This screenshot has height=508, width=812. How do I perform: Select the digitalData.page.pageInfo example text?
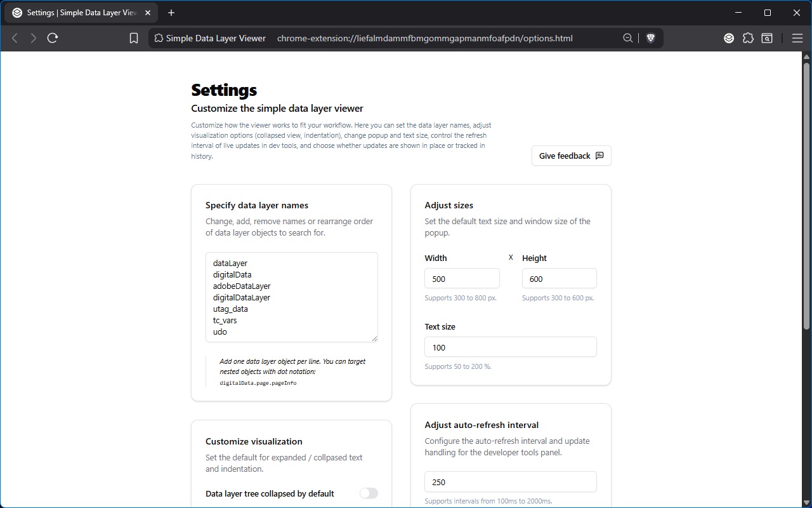pos(258,382)
